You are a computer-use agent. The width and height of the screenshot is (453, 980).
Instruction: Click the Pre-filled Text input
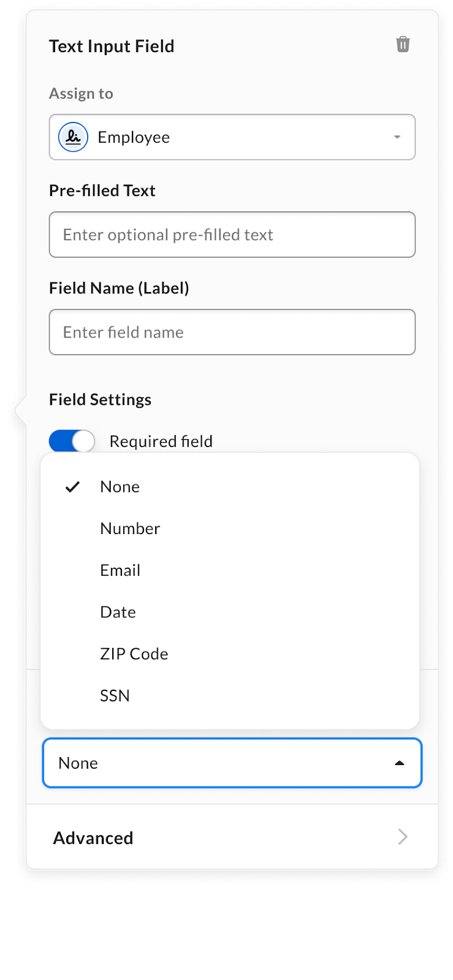click(232, 235)
